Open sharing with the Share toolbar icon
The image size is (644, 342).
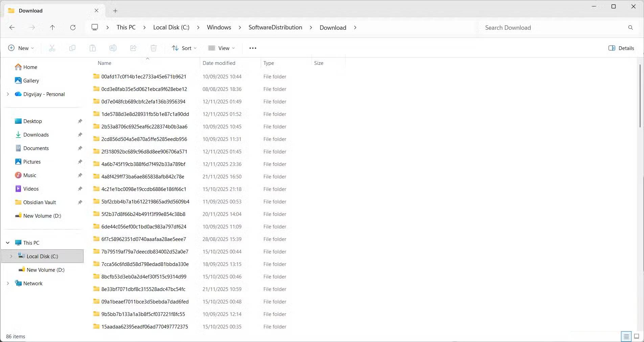point(133,48)
